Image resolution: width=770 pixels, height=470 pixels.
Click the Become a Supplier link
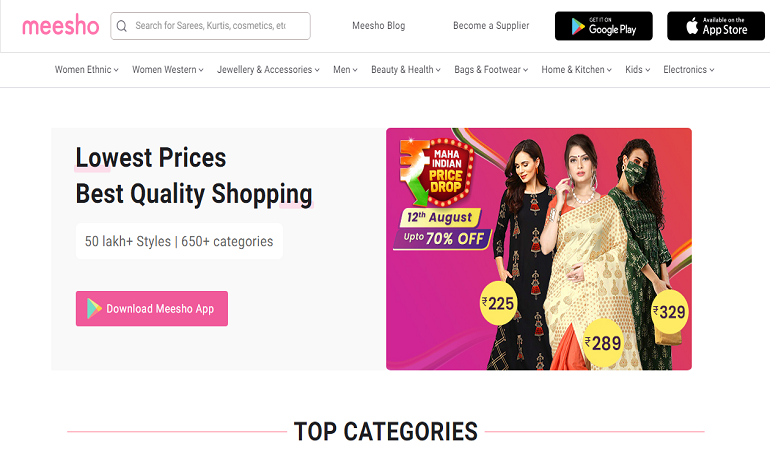(491, 26)
